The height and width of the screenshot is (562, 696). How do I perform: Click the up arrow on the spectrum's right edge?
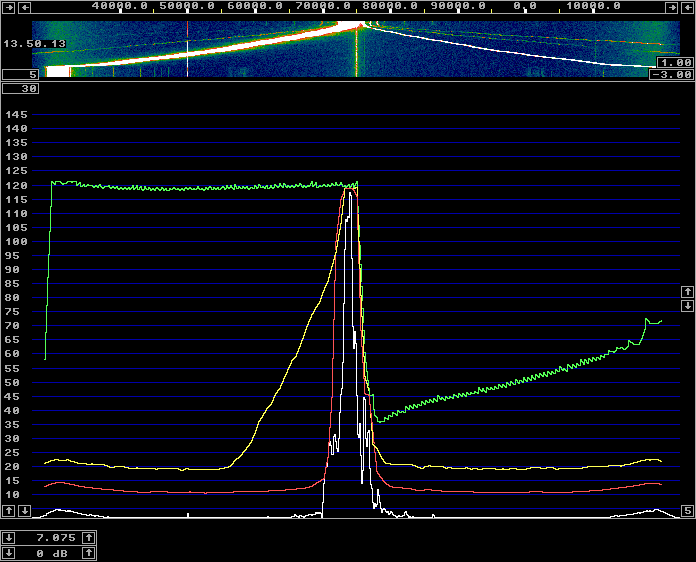click(688, 292)
